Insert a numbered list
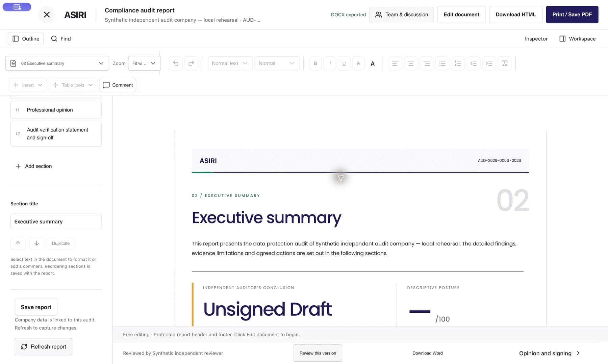608x364 pixels. [458, 63]
